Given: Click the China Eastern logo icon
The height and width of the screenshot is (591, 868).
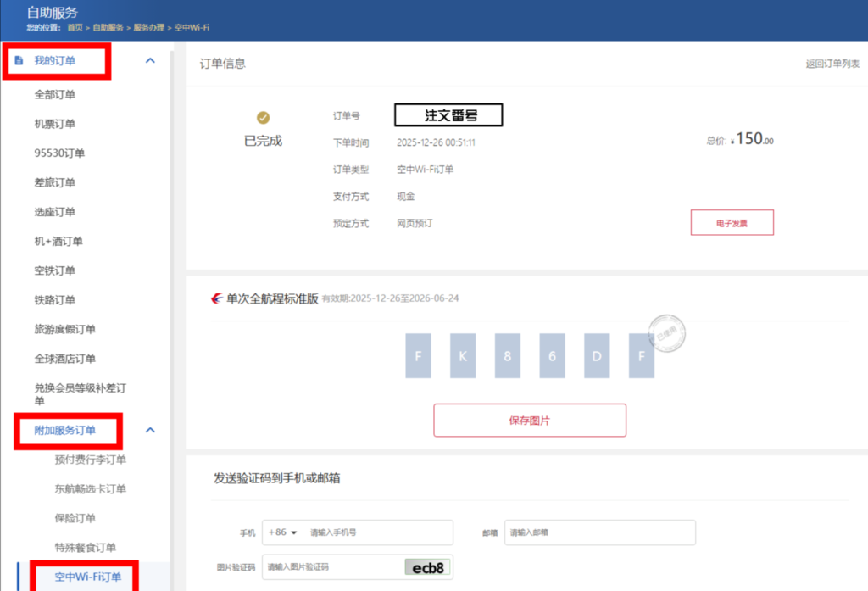Looking at the screenshot, I should coord(216,298).
